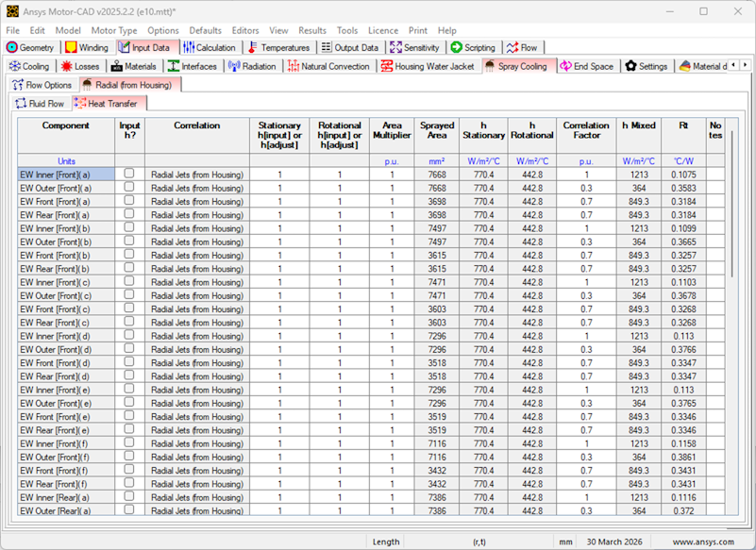Tick Input h? for EW Inner [Rear](a)

(x=129, y=496)
